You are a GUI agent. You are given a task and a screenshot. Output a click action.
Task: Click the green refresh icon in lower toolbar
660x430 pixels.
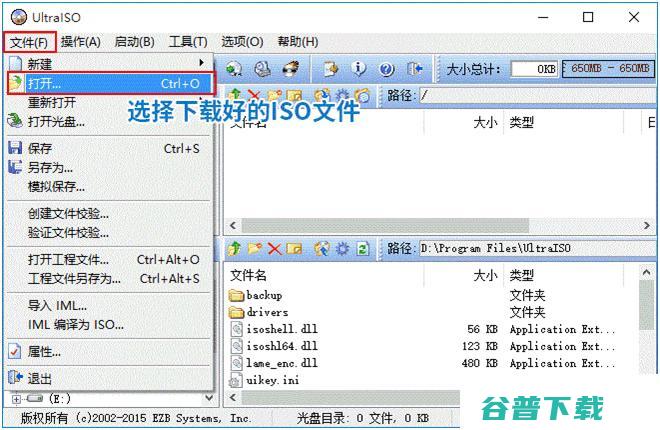[363, 249]
